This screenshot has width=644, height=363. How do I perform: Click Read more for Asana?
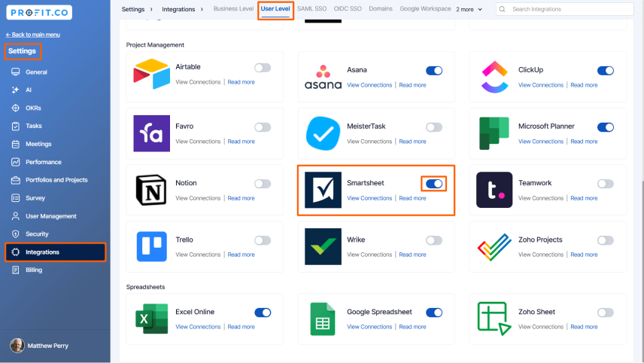point(412,85)
